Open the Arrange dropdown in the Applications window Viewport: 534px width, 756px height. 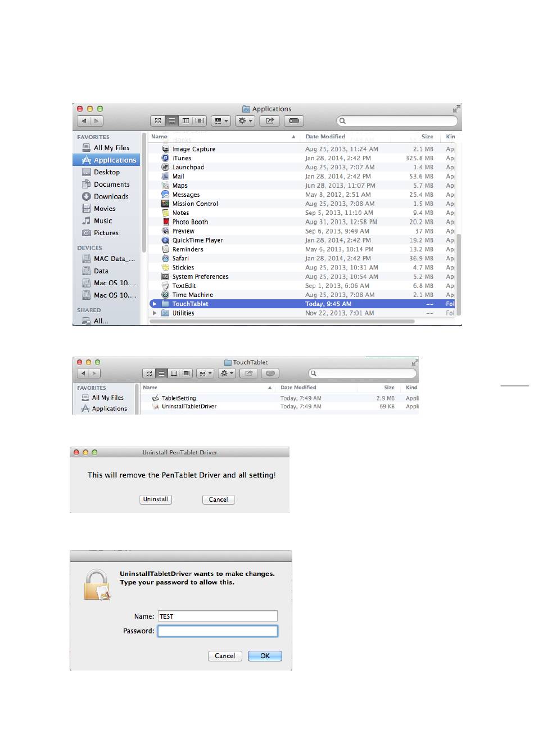(x=221, y=120)
